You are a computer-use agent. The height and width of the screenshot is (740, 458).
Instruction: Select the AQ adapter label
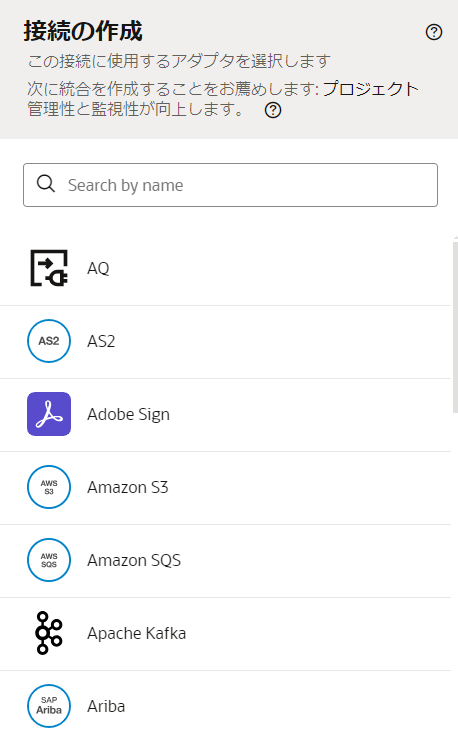(x=98, y=268)
